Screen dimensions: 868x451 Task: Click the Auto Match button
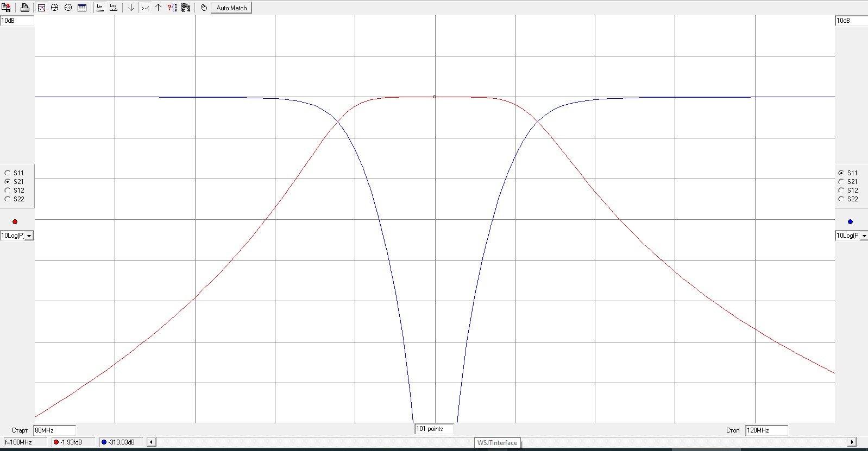coord(231,8)
